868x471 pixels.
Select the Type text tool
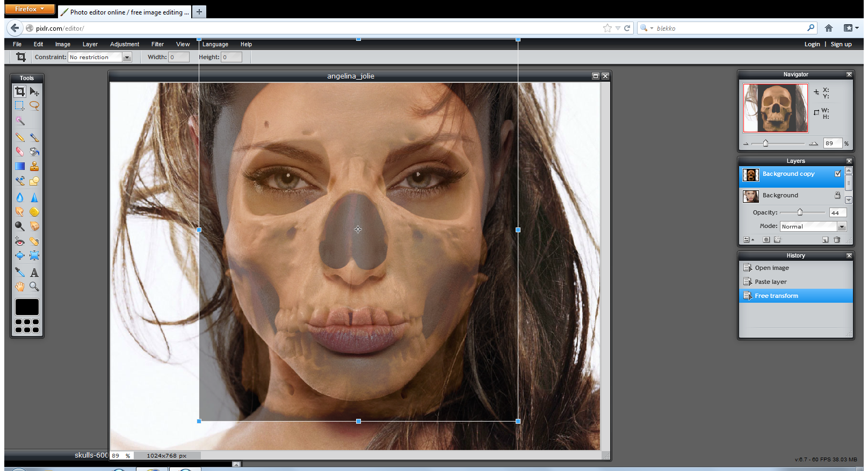[34, 272]
